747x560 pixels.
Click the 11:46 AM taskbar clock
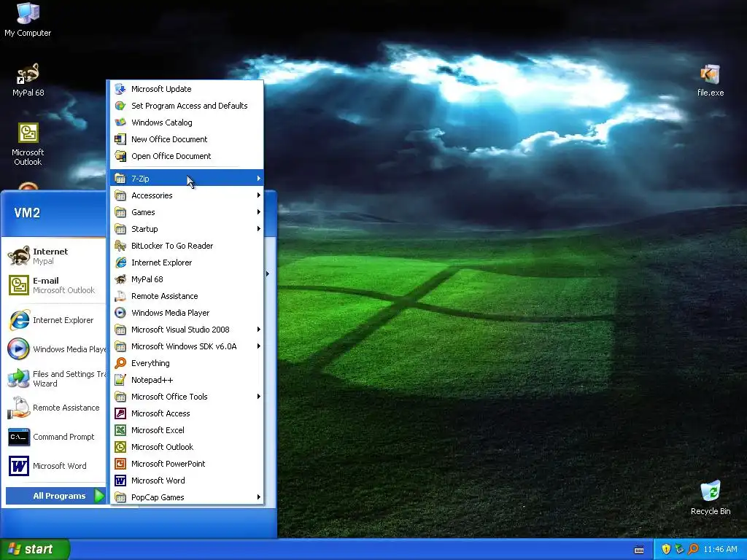[x=720, y=549]
